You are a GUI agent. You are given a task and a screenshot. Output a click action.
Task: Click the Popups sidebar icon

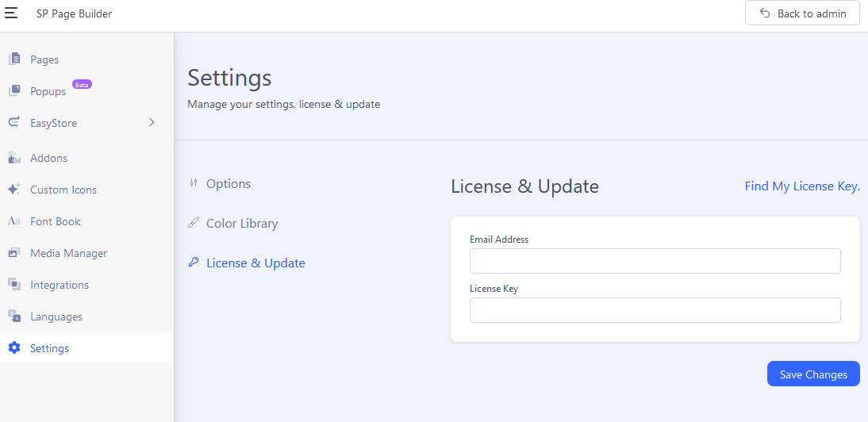point(14,90)
